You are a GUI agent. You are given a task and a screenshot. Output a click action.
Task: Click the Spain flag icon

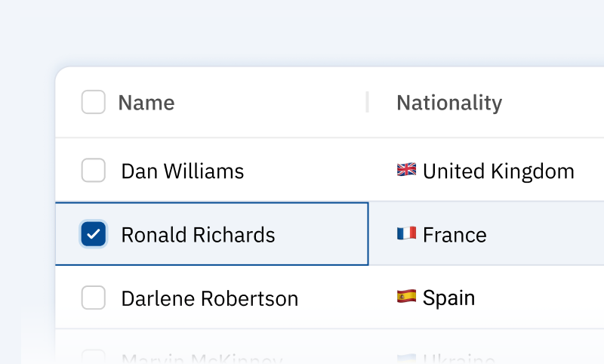click(x=406, y=297)
